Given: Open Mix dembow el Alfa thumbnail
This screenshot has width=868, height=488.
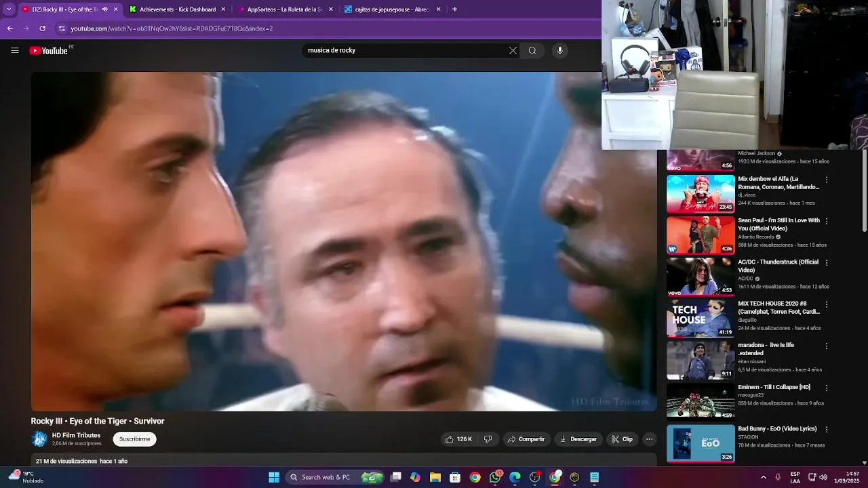Looking at the screenshot, I should (701, 193).
